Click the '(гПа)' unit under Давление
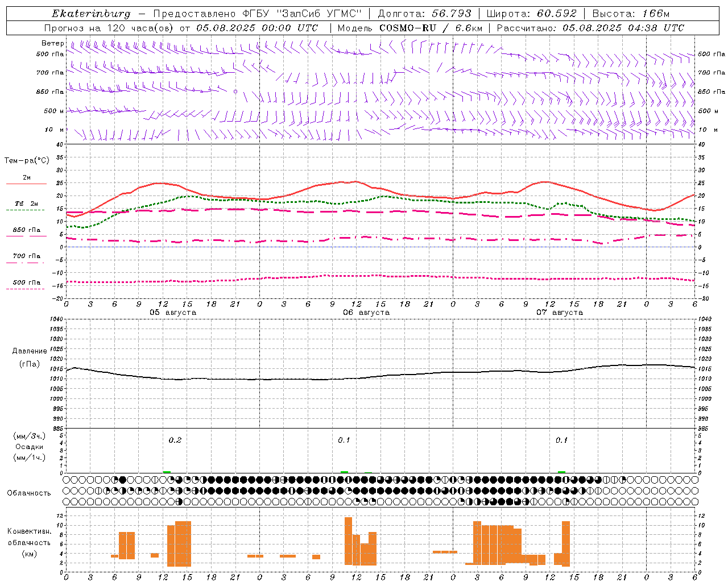Screen dimensions: 728x582 coord(30,364)
